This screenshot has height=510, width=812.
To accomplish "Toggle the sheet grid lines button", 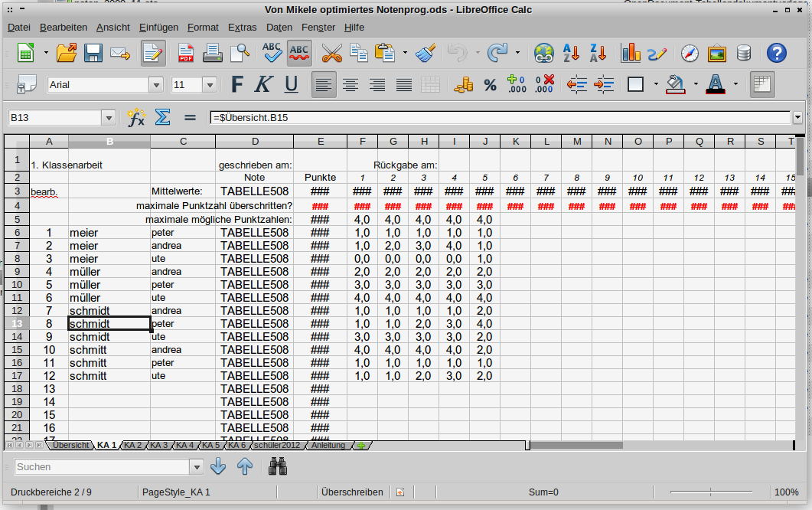I will (x=762, y=84).
